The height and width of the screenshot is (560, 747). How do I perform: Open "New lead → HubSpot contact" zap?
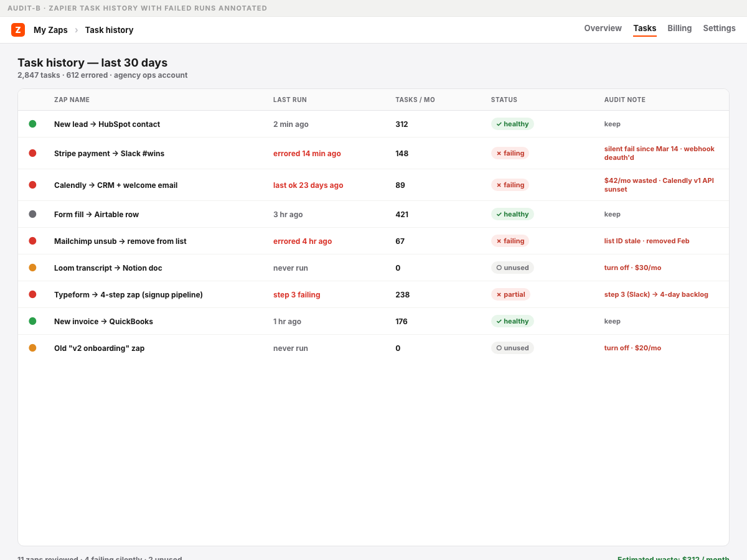[x=107, y=124]
